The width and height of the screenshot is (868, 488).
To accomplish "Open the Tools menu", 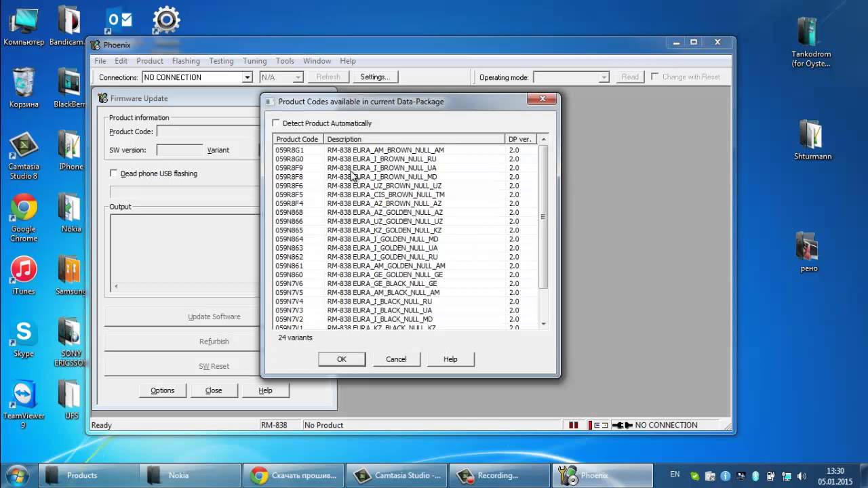I will coord(285,61).
